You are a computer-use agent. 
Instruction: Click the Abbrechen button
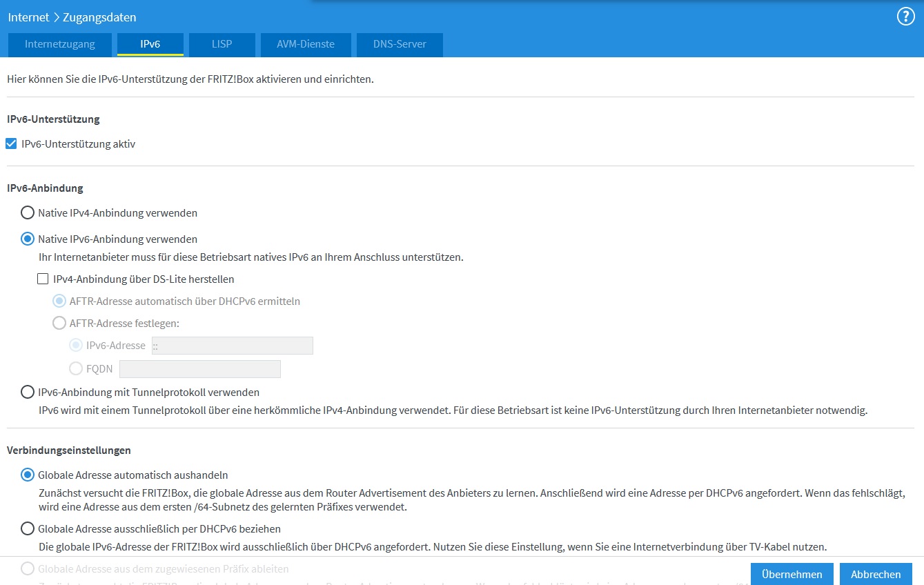click(876, 574)
